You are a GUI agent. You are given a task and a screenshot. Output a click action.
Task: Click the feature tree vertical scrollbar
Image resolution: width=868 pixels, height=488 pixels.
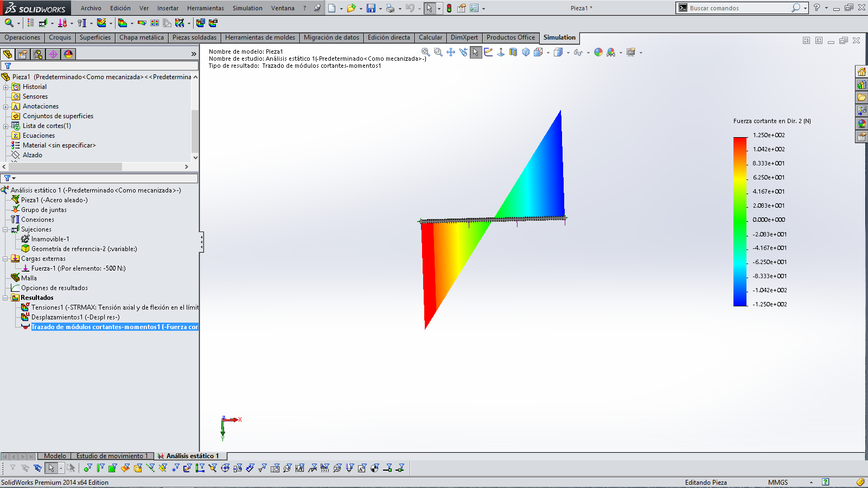click(x=195, y=132)
